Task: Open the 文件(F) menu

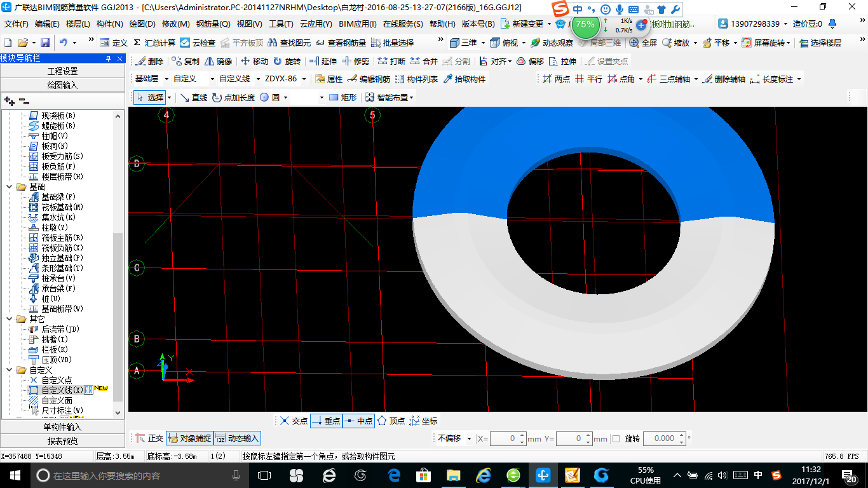Action: pyautogui.click(x=17, y=24)
